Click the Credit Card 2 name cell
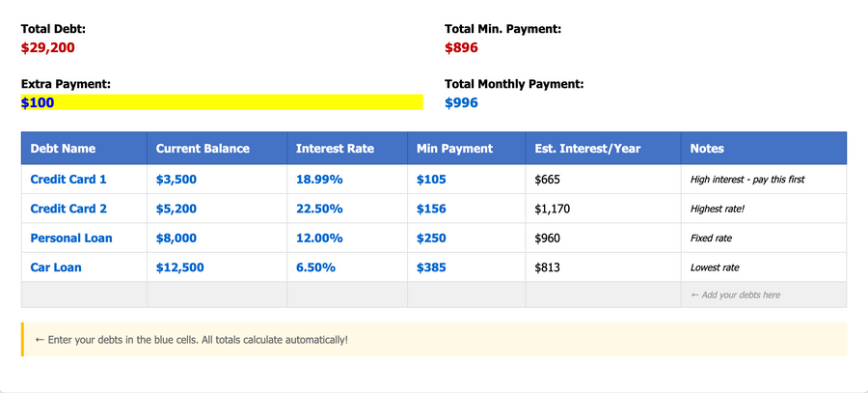The width and height of the screenshot is (868, 393). pos(84,209)
